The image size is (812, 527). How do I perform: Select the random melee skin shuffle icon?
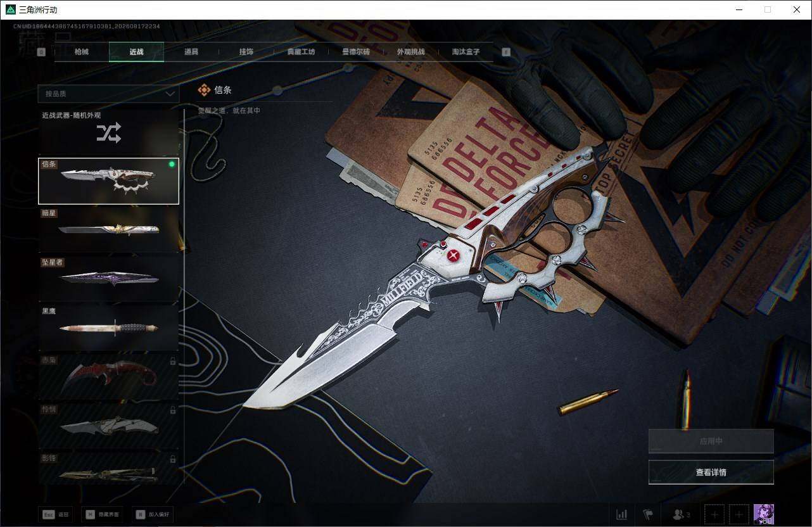pyautogui.click(x=108, y=132)
